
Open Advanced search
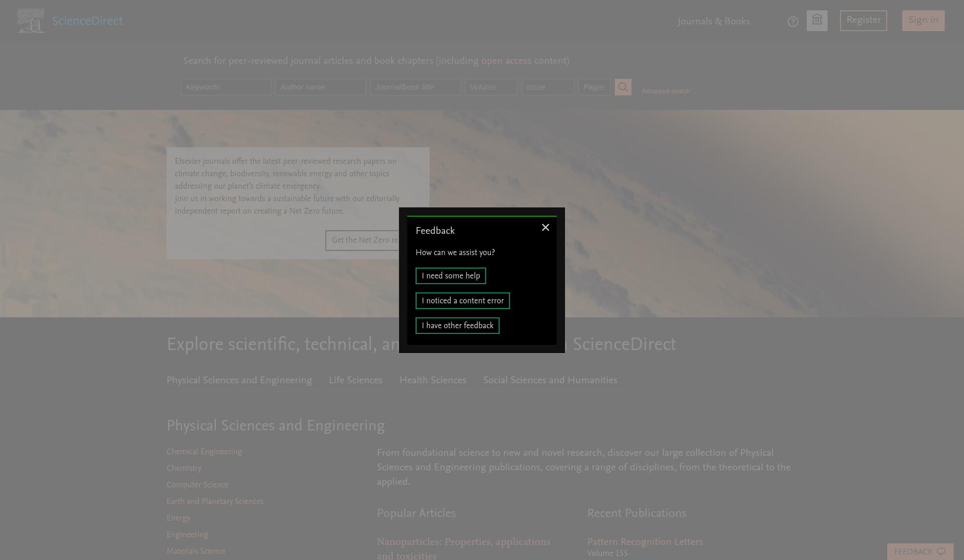(x=666, y=91)
